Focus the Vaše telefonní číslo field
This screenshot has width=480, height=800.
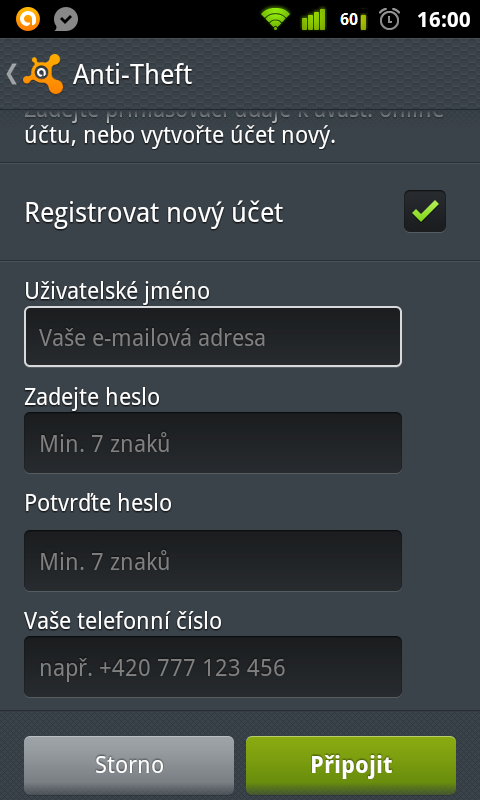(213, 667)
